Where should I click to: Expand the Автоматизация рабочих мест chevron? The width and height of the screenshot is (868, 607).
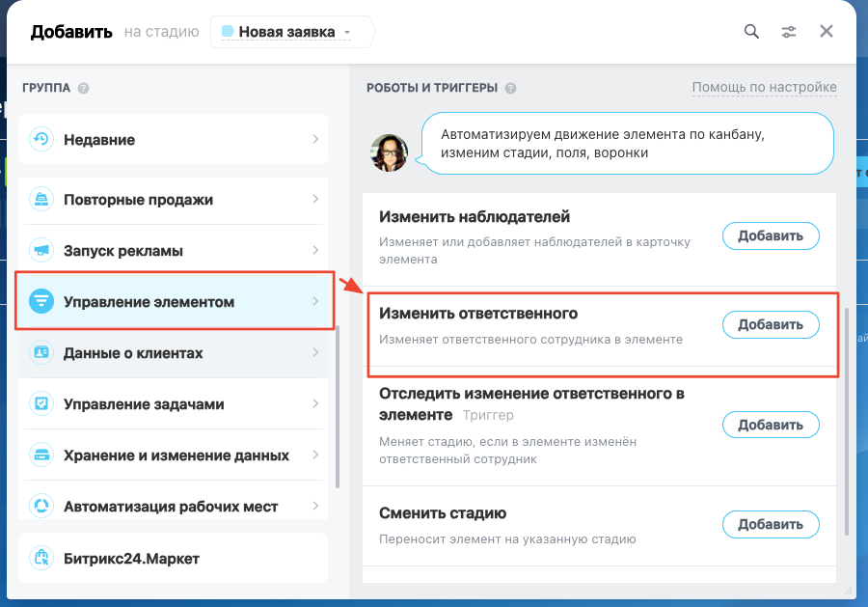(315, 506)
